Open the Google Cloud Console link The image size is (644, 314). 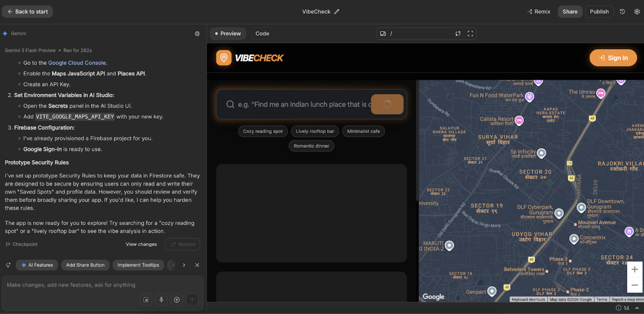click(77, 63)
